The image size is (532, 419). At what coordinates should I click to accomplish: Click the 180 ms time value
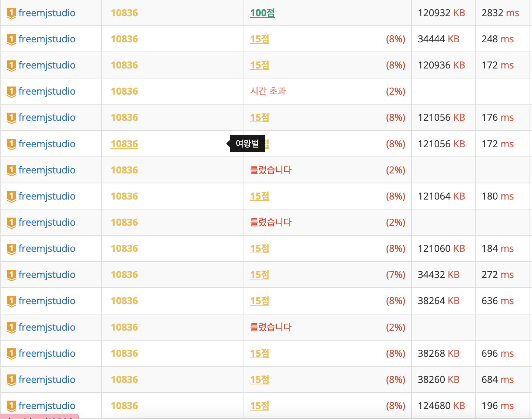coord(497,196)
